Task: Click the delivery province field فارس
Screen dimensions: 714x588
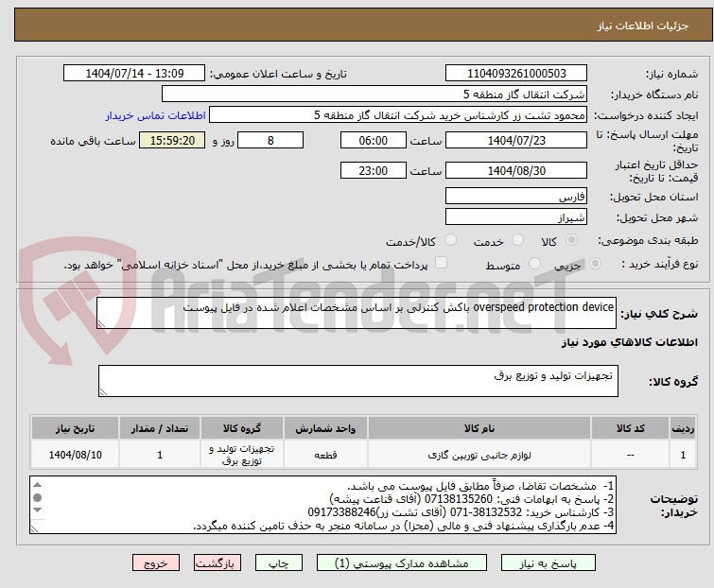Action: (x=516, y=196)
